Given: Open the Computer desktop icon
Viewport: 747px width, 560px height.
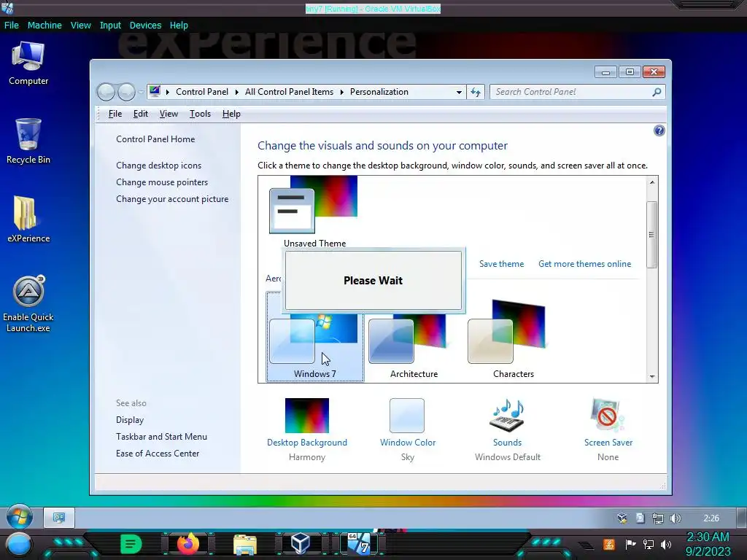Looking at the screenshot, I should tap(28, 63).
